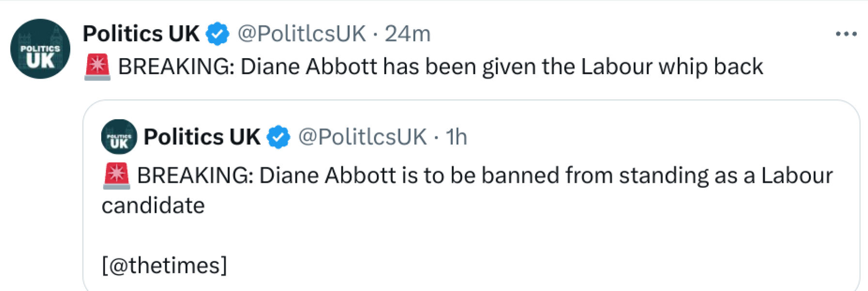The width and height of the screenshot is (868, 291).
Task: Click the word "candidate" in the quoted tweet
Action: [153, 206]
